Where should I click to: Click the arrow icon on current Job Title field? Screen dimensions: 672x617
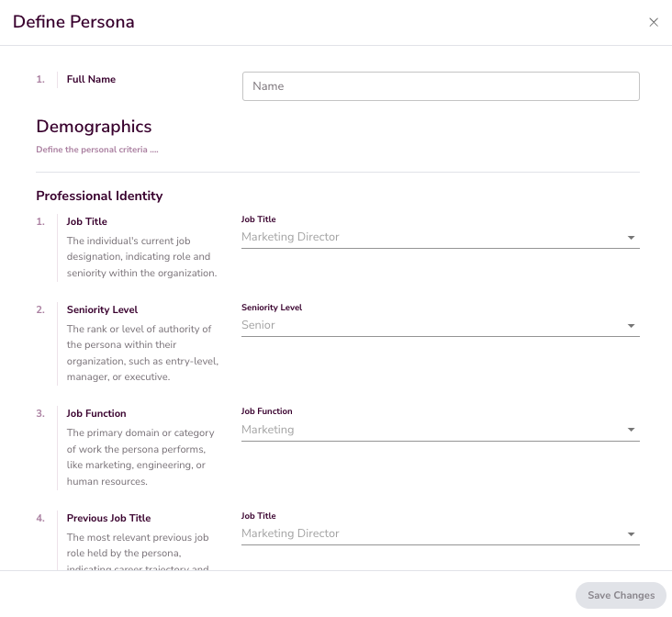click(x=631, y=238)
